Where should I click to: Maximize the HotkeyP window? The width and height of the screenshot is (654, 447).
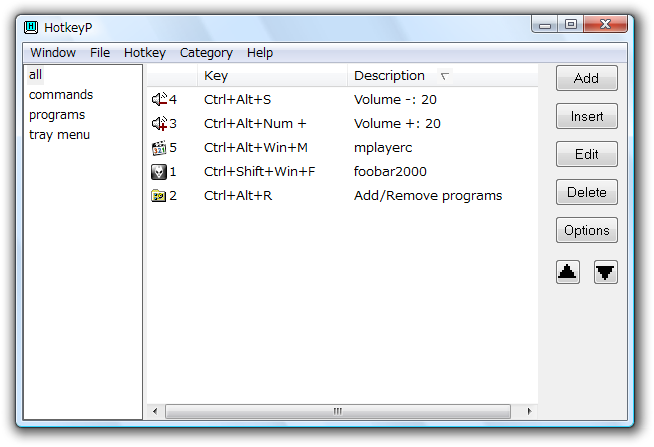click(571, 25)
